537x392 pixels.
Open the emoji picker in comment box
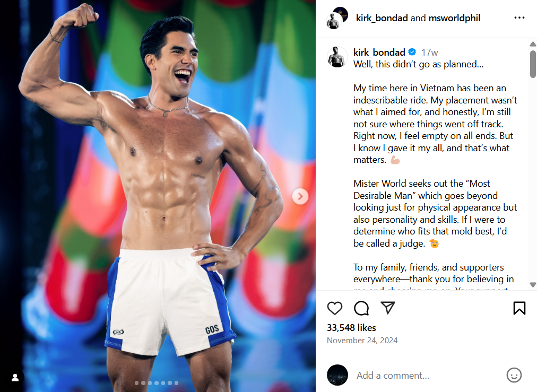[514, 375]
